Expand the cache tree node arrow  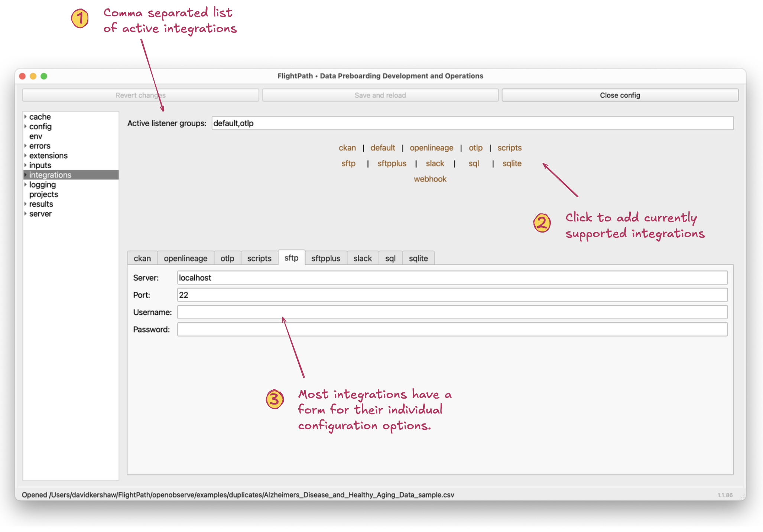click(25, 117)
